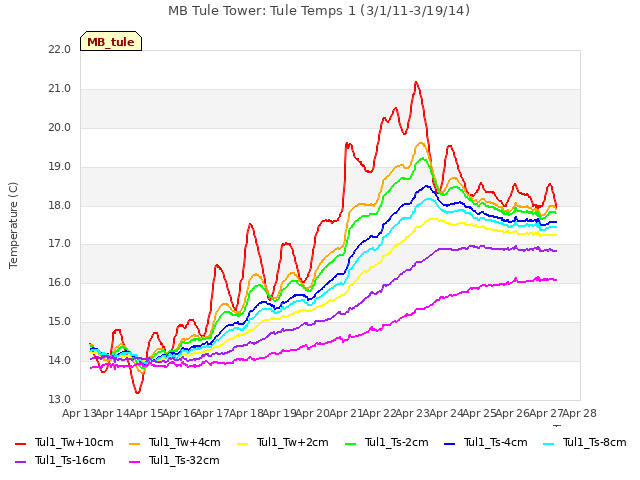This screenshot has width=640, height=480.
Task: Click the 21.0 y-axis tick label
Action: 60,89
